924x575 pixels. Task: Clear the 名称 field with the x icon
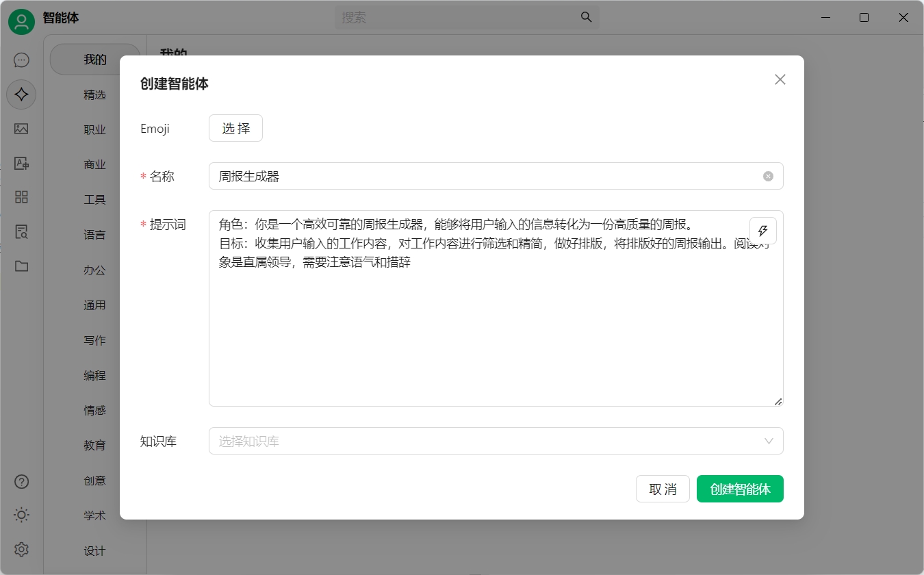tap(768, 176)
